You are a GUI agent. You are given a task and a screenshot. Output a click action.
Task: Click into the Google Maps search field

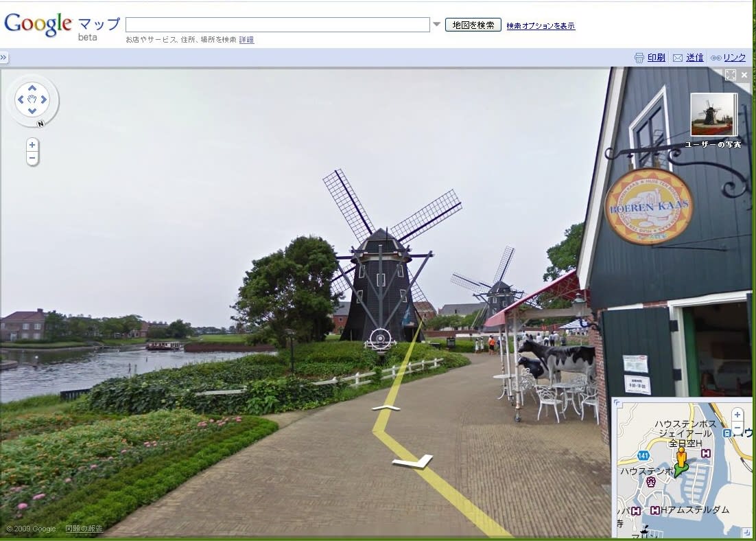(278, 25)
